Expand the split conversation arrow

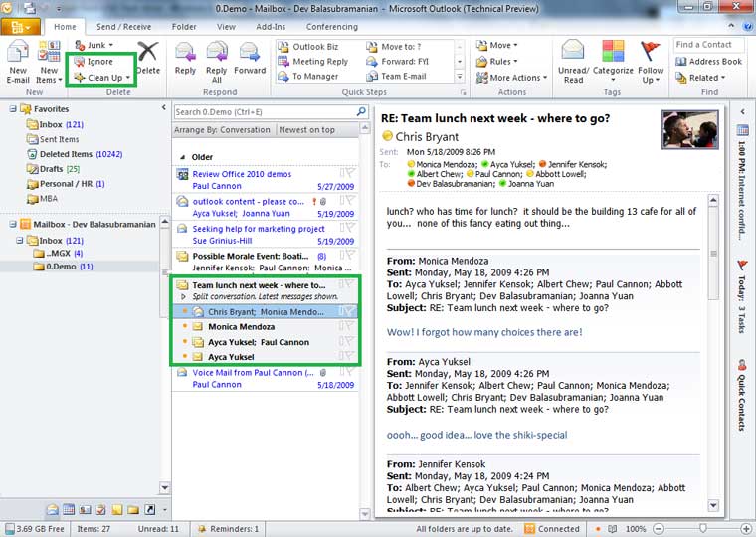tap(183, 297)
